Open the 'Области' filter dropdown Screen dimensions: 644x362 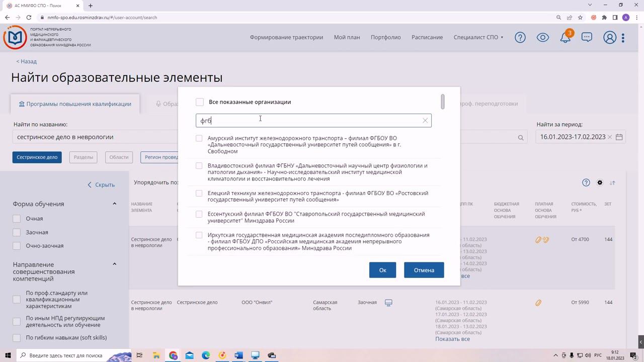119,157
